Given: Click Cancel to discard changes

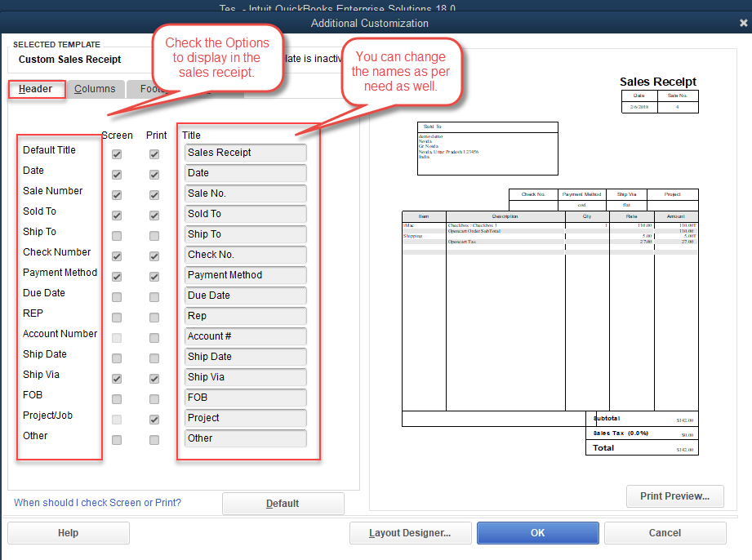Looking at the screenshot, I should click(665, 532).
